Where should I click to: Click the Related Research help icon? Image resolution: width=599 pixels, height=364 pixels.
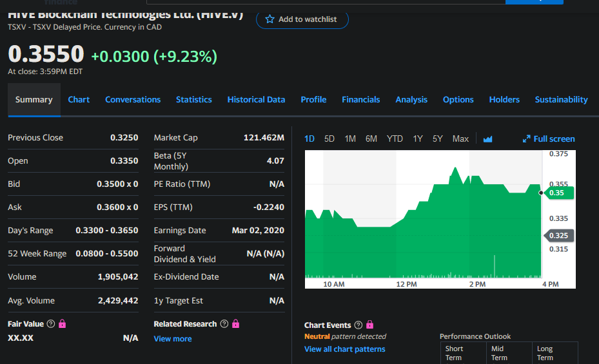point(224,323)
